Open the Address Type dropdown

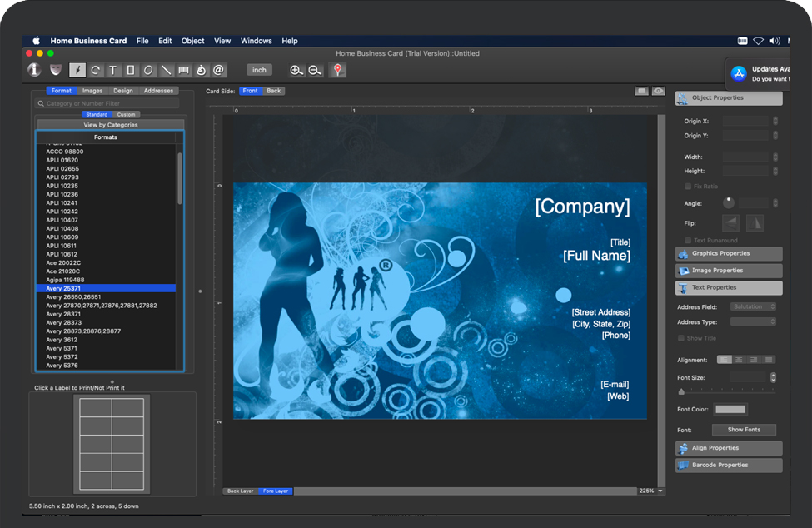click(753, 321)
